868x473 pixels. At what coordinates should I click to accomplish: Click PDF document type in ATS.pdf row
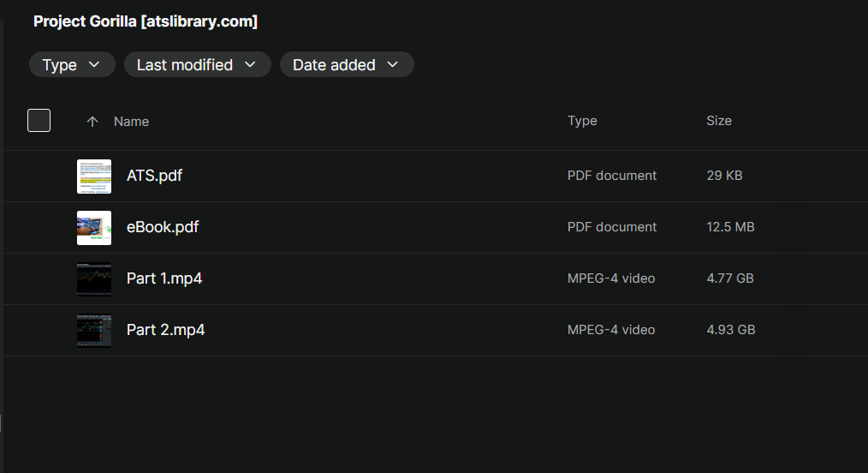point(612,176)
